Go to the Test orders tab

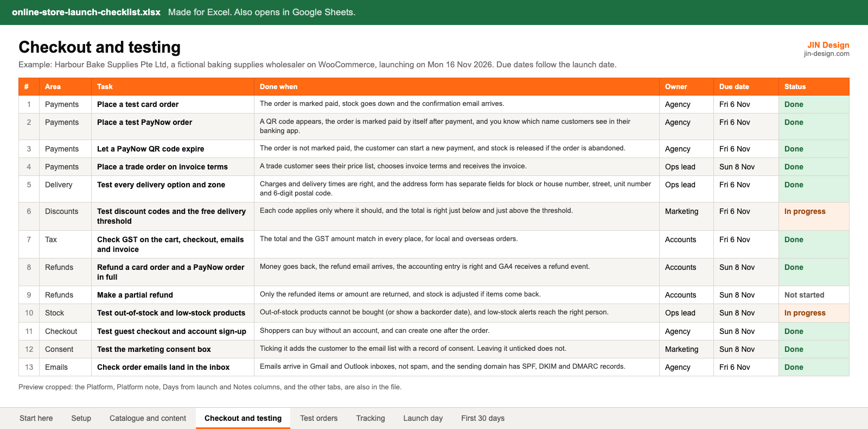(319, 418)
